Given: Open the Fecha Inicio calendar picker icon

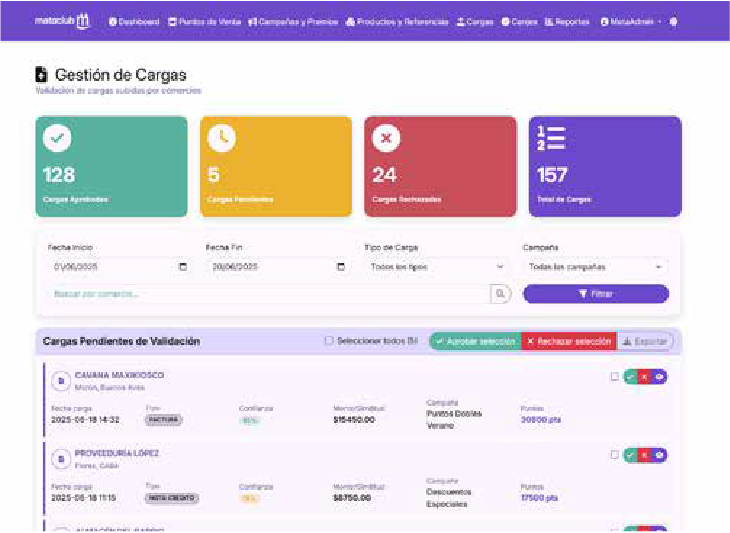Looking at the screenshot, I should point(182,267).
